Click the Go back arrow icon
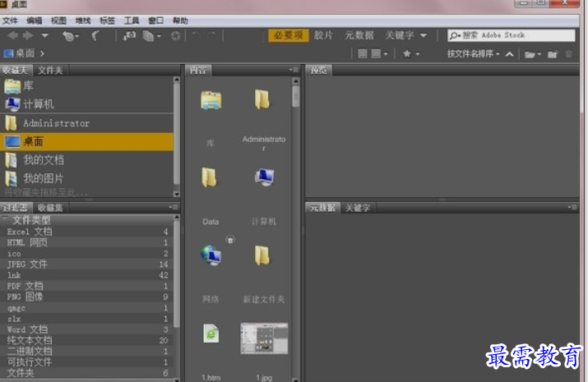The width and height of the screenshot is (588, 382). [13, 35]
